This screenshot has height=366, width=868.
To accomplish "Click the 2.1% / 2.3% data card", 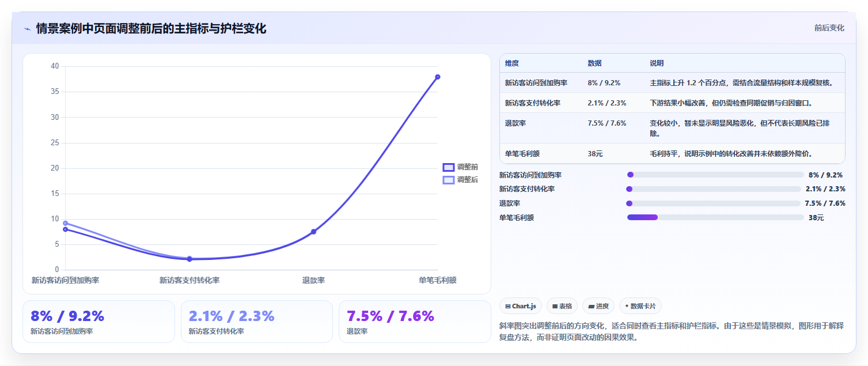I will (257, 322).
